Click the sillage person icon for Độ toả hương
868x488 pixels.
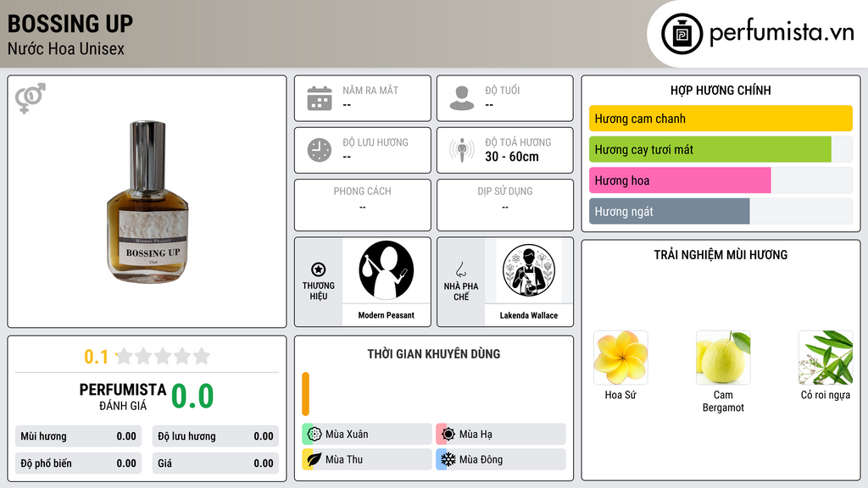[462, 150]
